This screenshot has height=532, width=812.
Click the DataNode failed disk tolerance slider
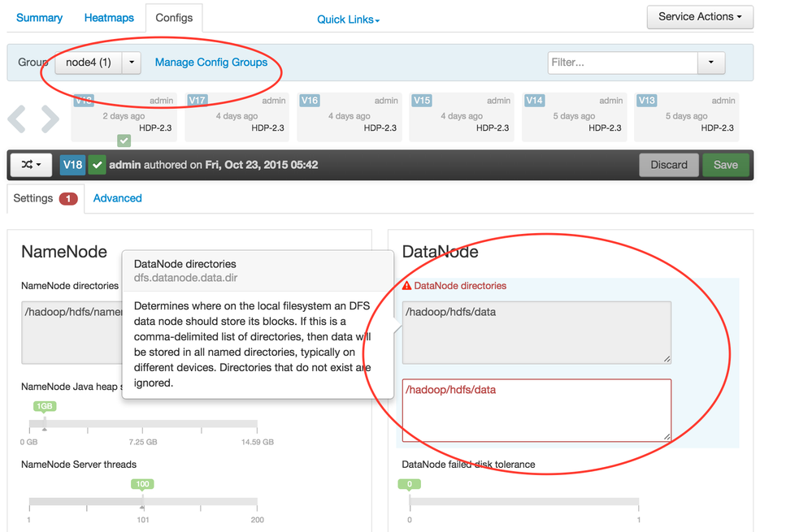point(524,501)
